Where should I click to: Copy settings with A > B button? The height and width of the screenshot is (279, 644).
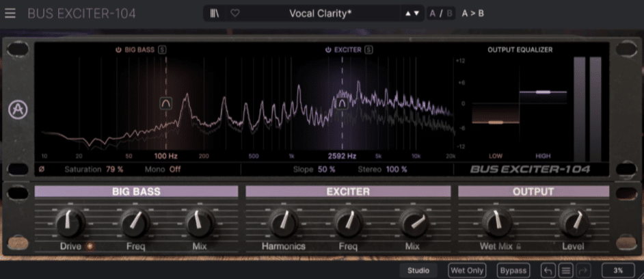click(472, 13)
